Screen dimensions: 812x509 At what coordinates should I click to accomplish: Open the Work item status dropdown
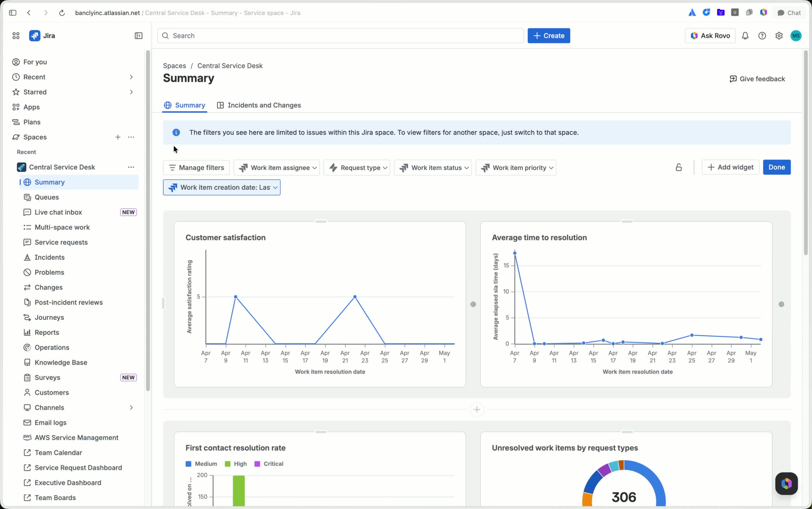433,168
